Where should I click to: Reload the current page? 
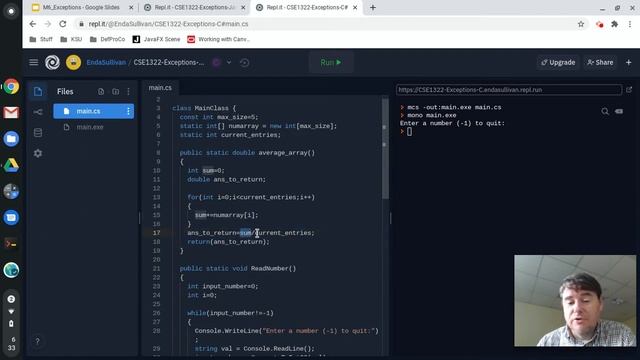(63, 24)
